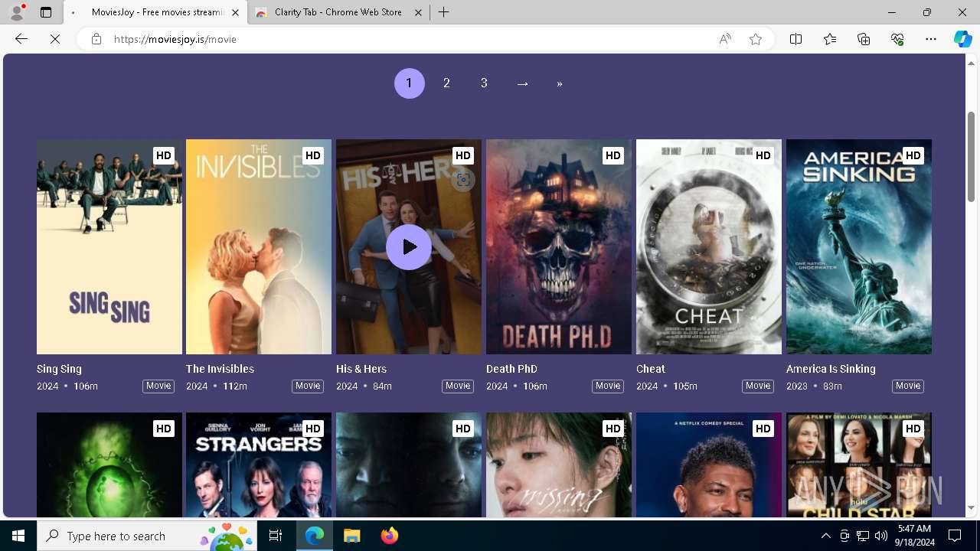Image resolution: width=980 pixels, height=551 pixels.
Task: Launch Firefox from the taskbar
Action: click(389, 536)
